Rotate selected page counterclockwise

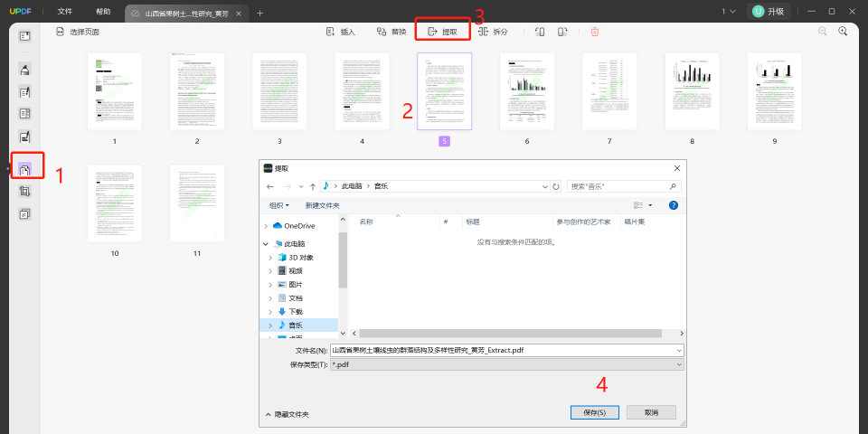[540, 32]
